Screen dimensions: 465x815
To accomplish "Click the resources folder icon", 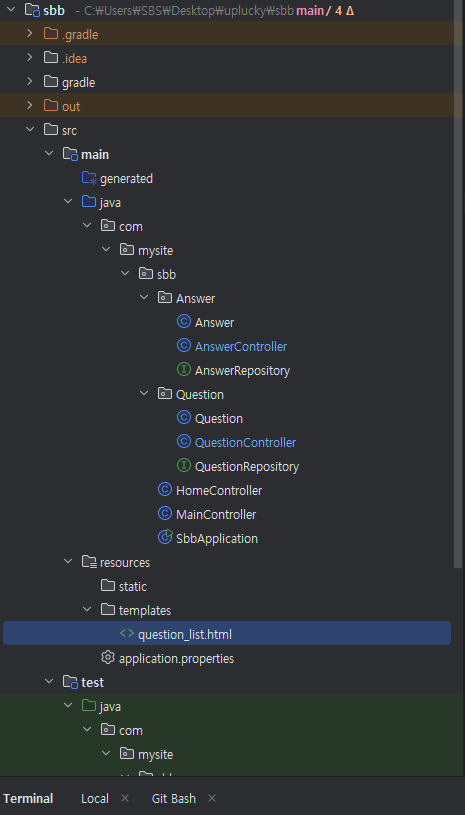I will (89, 562).
